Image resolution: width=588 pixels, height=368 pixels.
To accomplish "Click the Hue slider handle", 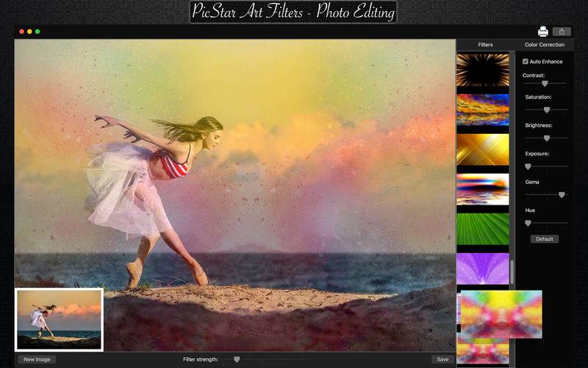I will tap(528, 223).
